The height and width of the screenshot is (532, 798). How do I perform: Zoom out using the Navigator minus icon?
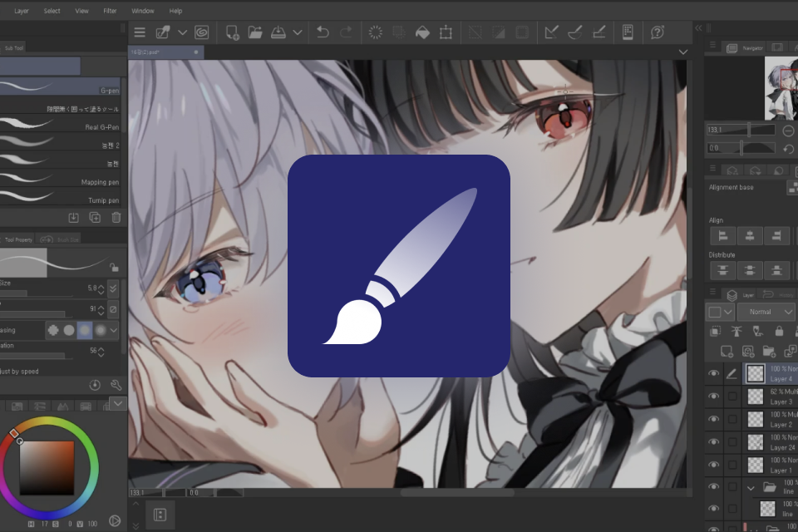(788, 131)
